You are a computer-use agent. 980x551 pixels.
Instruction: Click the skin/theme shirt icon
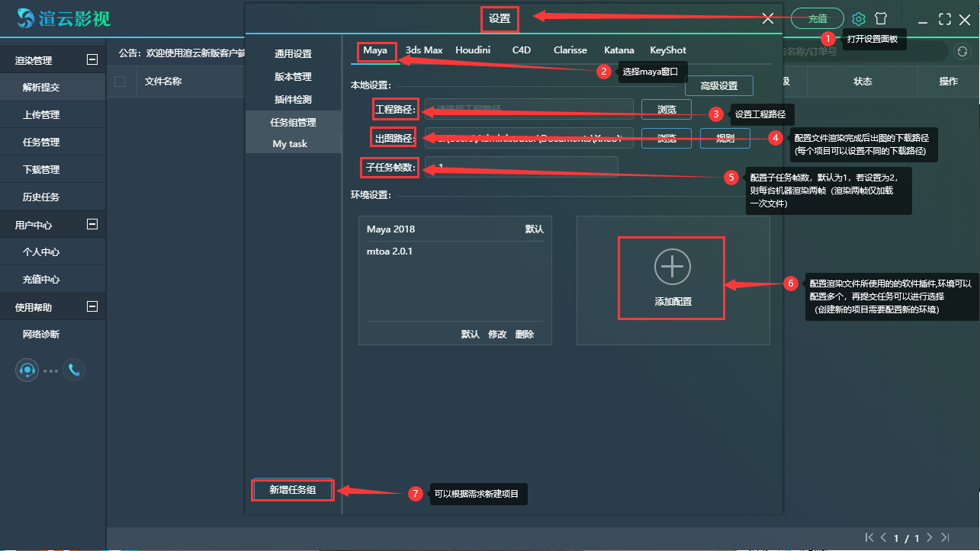tap(881, 18)
